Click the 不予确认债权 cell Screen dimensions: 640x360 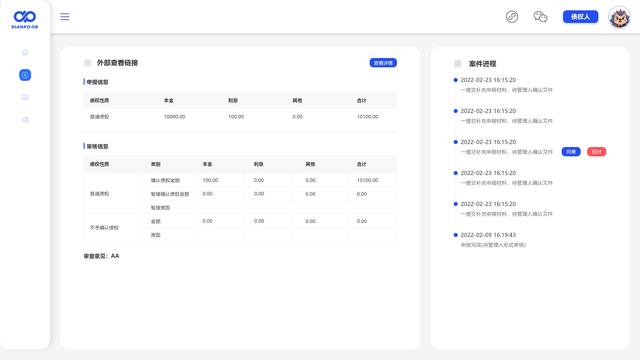click(x=104, y=228)
